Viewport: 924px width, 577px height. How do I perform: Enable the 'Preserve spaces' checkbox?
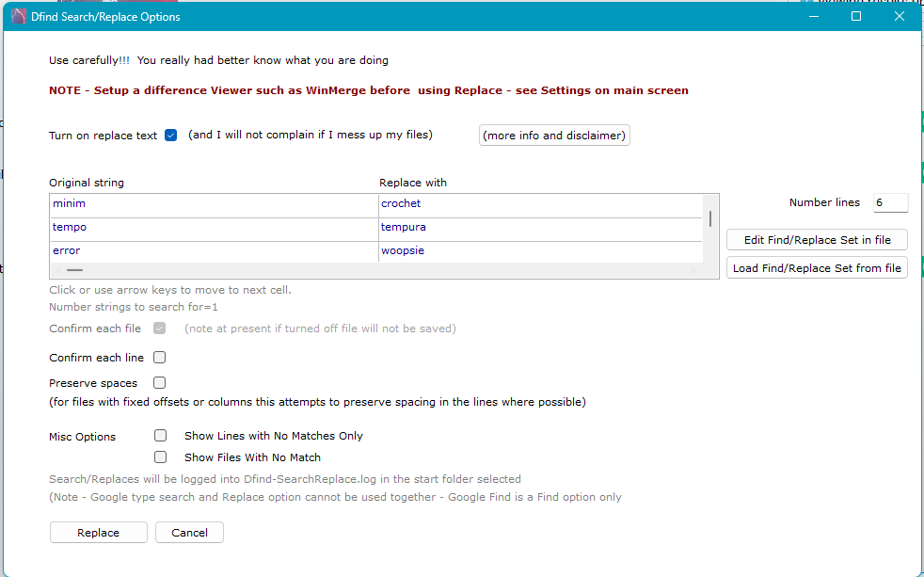click(x=159, y=382)
